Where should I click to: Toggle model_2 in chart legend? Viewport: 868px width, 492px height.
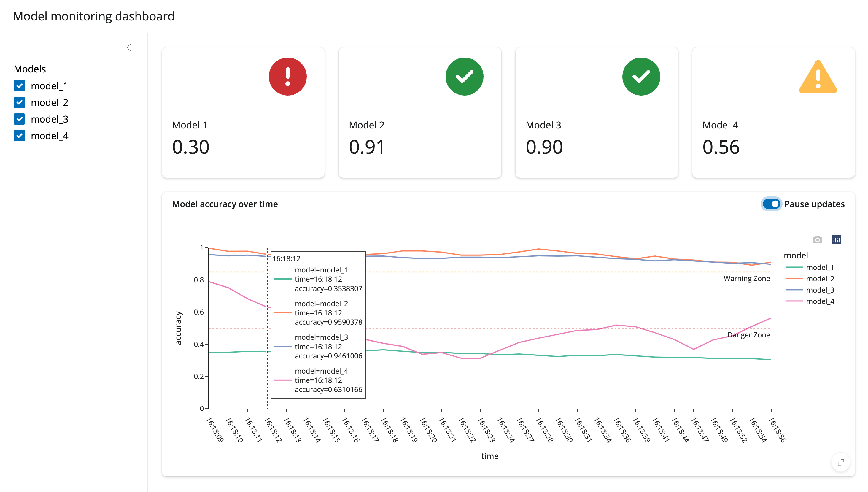(820, 279)
